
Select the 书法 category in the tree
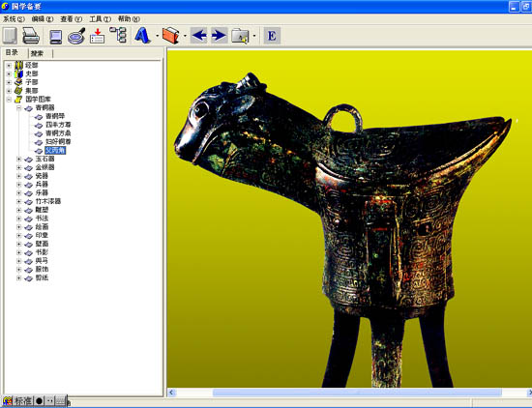click(x=42, y=219)
